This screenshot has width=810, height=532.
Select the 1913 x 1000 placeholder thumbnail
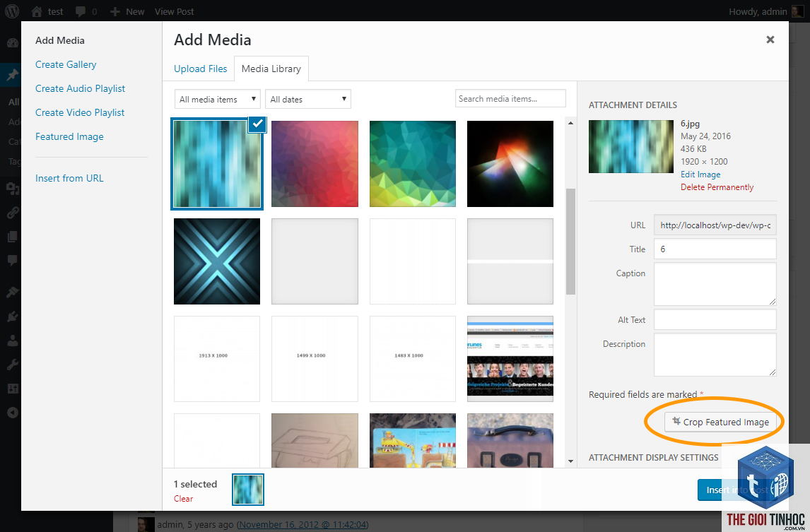coord(217,359)
